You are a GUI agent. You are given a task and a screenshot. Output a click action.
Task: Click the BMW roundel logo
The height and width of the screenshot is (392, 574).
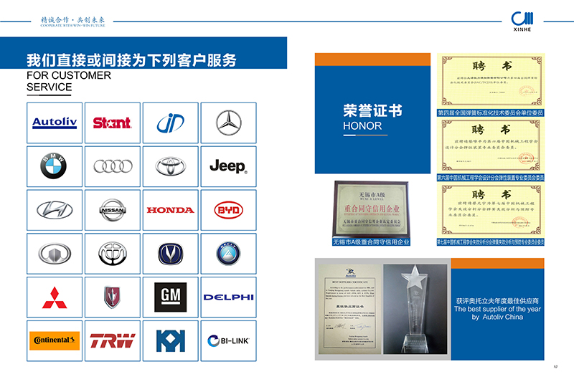(x=54, y=166)
